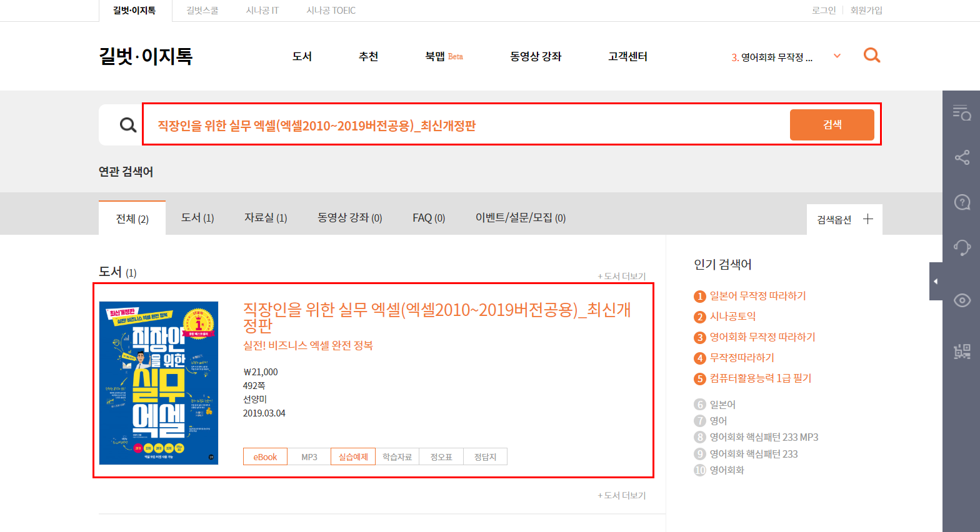The height and width of the screenshot is (532, 980).
Task: Click into the search text input field
Action: [x=462, y=126]
